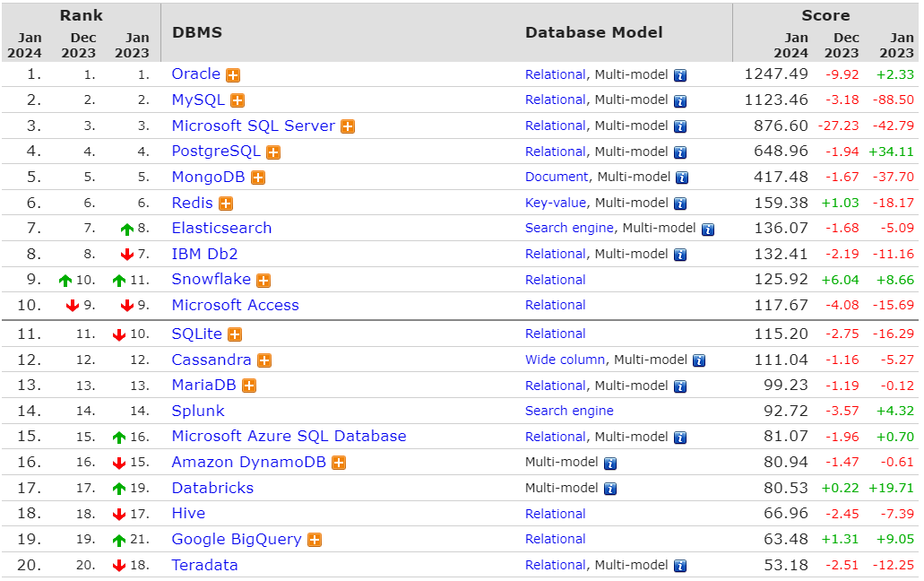Click the info icon in Oracle's database model
The height and width of the screenshot is (581, 924).
tap(680, 75)
